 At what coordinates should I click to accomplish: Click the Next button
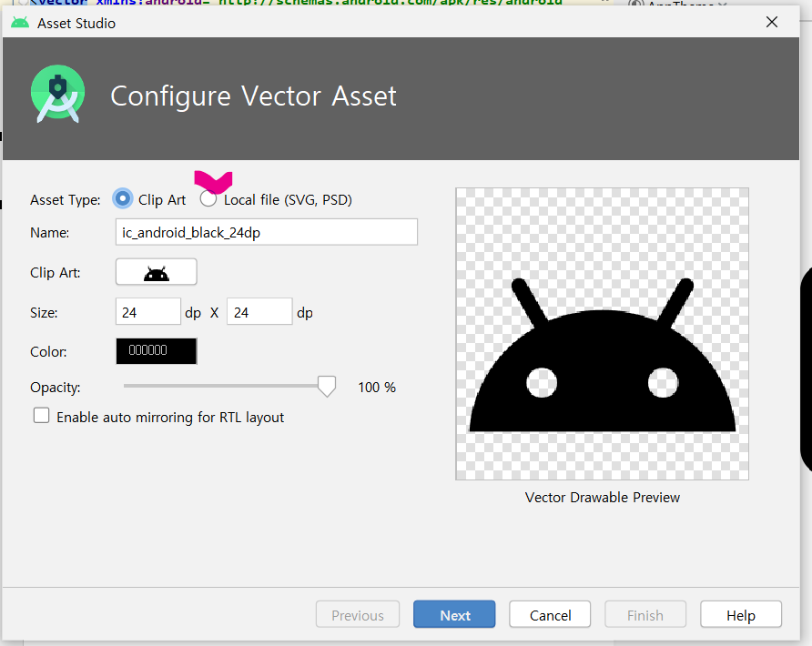pyautogui.click(x=454, y=614)
